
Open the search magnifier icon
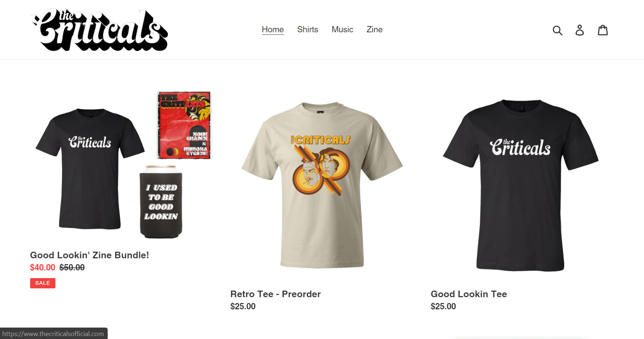(557, 30)
